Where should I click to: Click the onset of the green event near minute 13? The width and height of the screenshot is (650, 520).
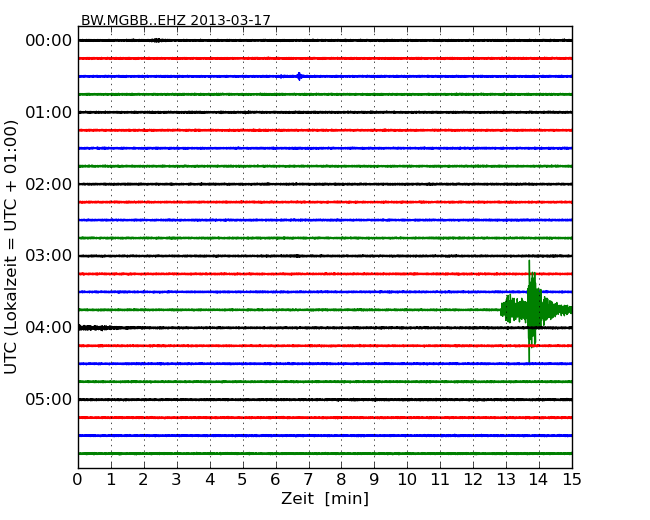[x=505, y=309]
